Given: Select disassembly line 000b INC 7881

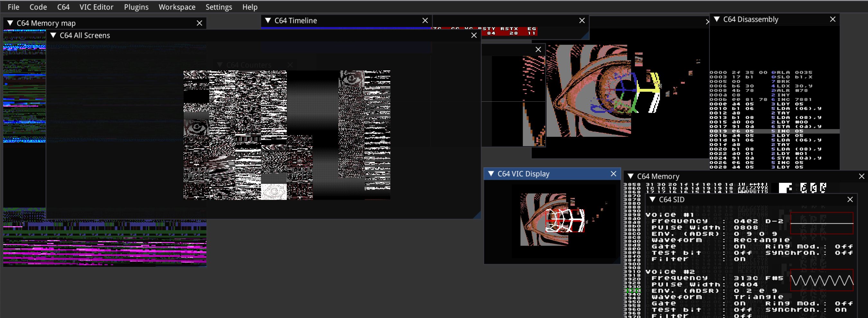Looking at the screenshot, I should click(774, 99).
